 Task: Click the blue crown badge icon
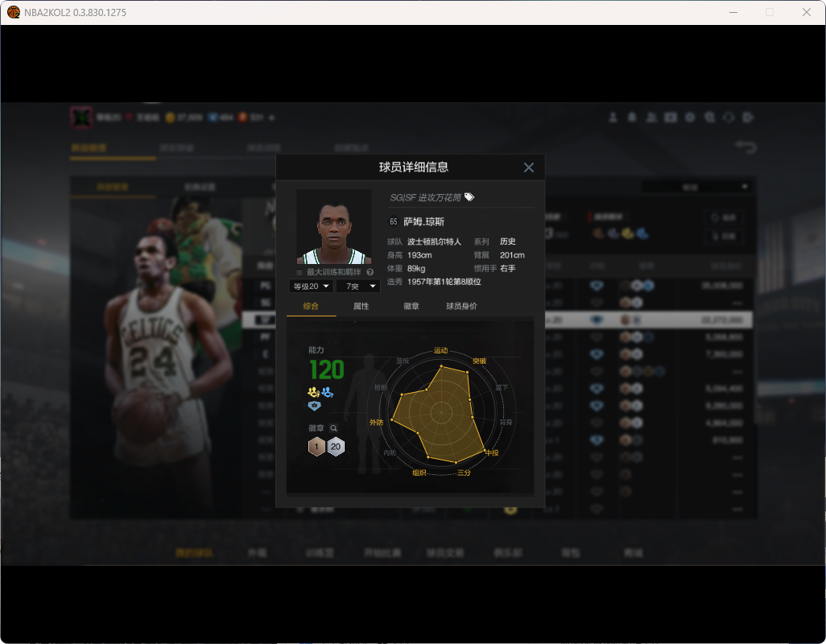tap(314, 406)
